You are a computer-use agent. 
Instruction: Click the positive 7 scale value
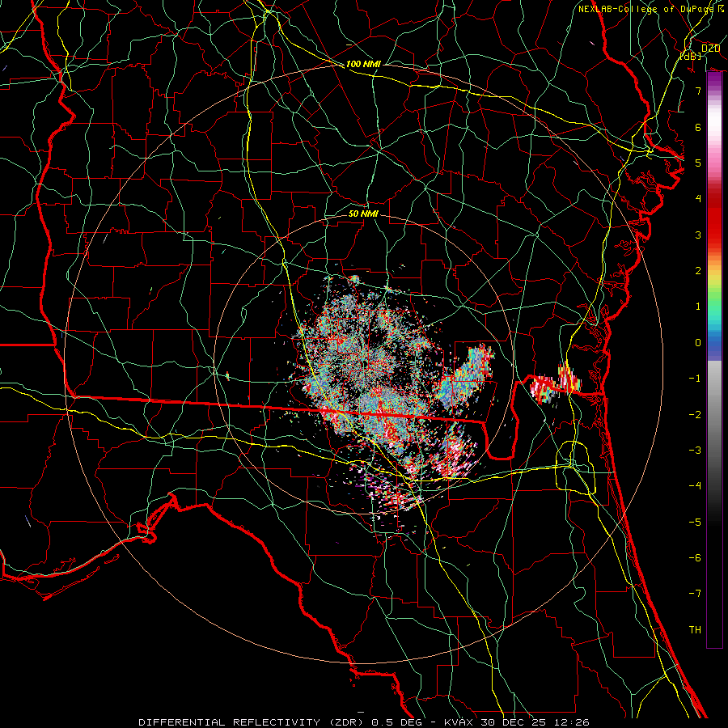pyautogui.click(x=698, y=91)
